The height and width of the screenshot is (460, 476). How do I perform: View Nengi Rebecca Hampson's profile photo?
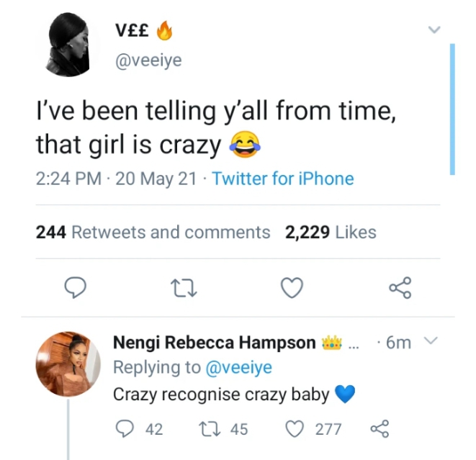pyautogui.click(x=68, y=364)
